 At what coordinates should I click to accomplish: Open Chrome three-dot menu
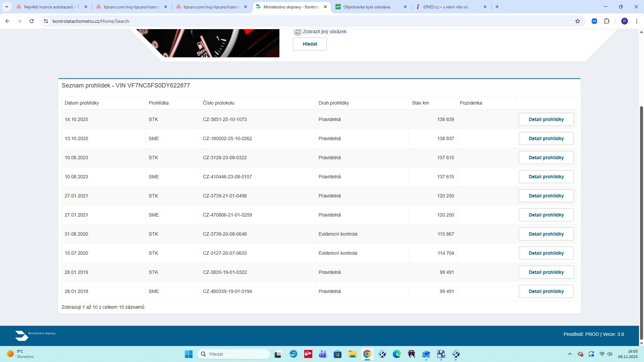(637, 21)
